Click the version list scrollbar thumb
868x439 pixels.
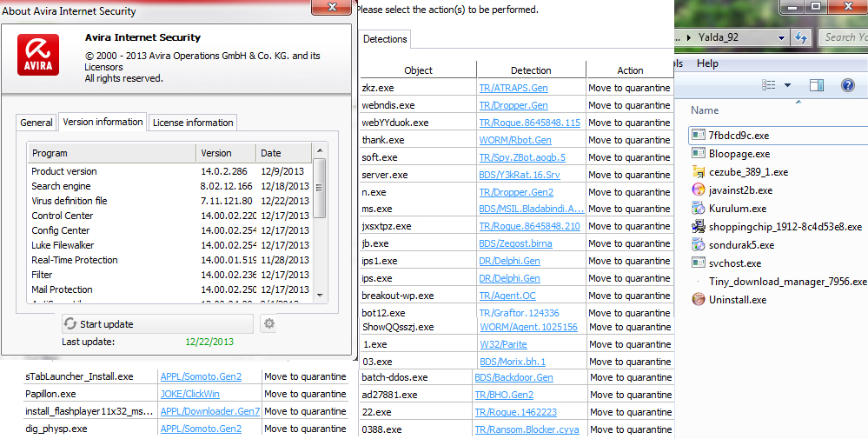pos(320,188)
